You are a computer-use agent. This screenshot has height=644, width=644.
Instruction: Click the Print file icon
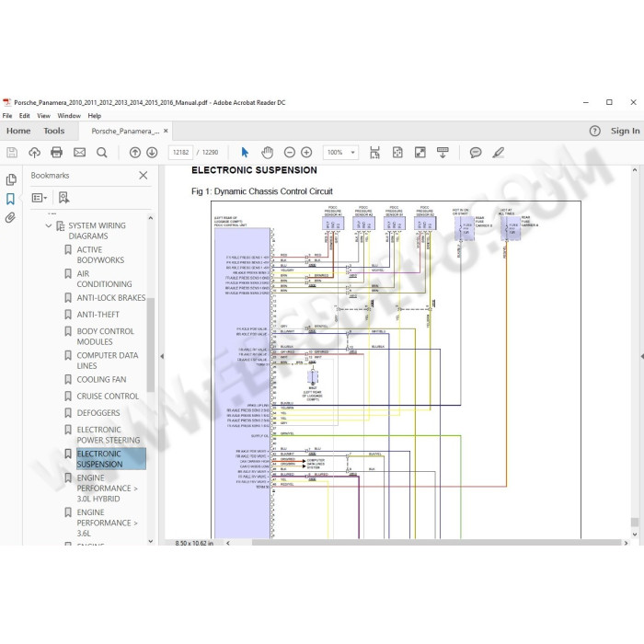pyautogui.click(x=56, y=153)
